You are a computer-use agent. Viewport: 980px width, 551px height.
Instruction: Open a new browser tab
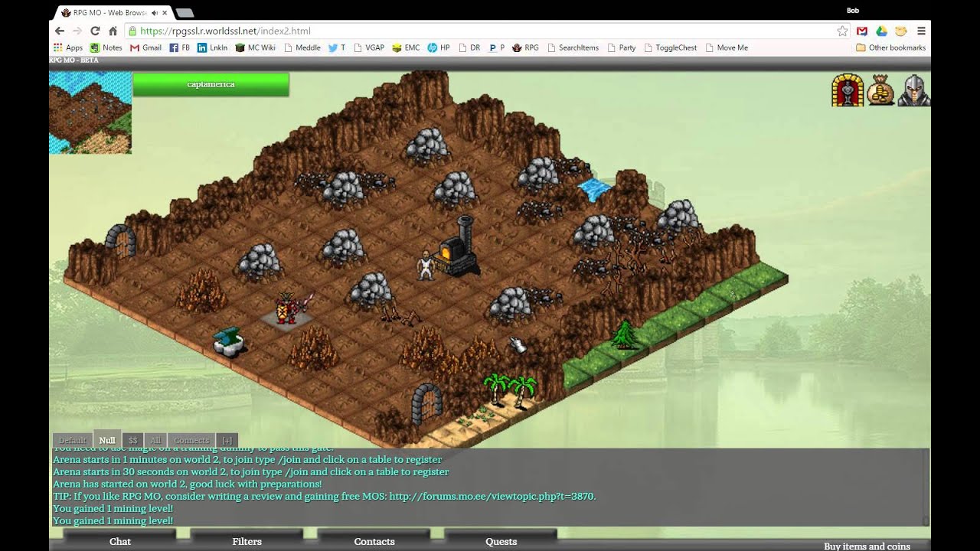tap(185, 13)
